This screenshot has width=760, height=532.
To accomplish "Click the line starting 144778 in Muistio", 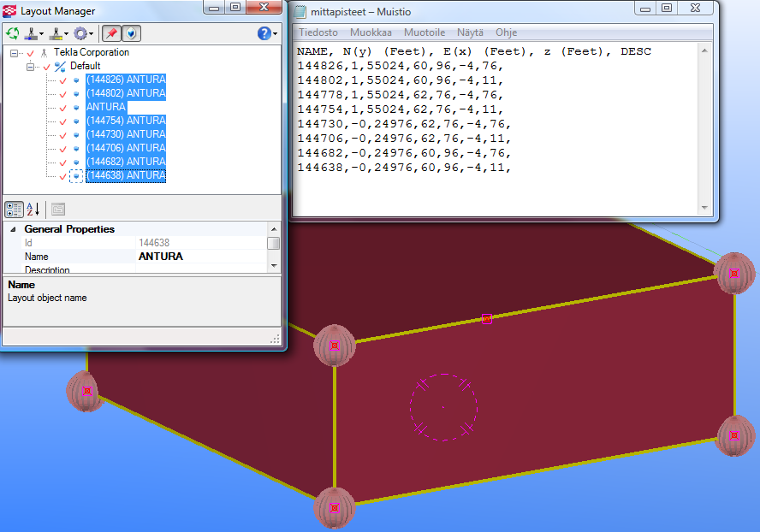I will pyautogui.click(x=401, y=95).
